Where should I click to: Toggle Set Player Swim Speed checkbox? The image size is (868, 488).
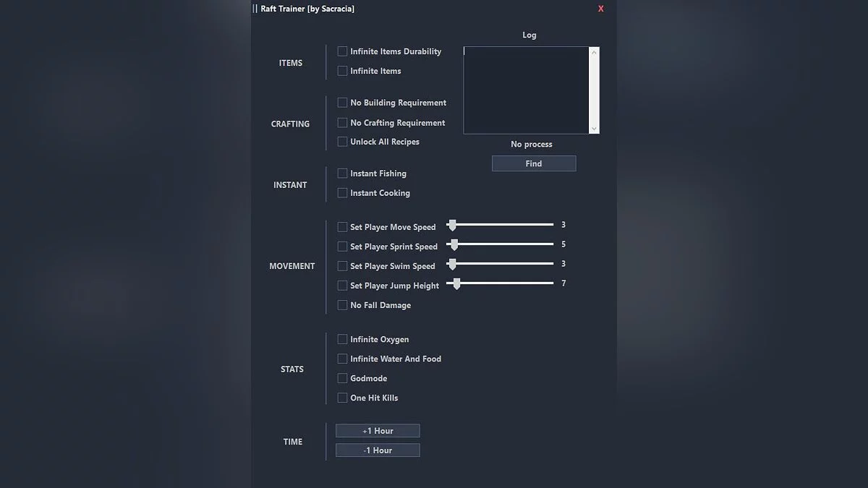click(342, 266)
